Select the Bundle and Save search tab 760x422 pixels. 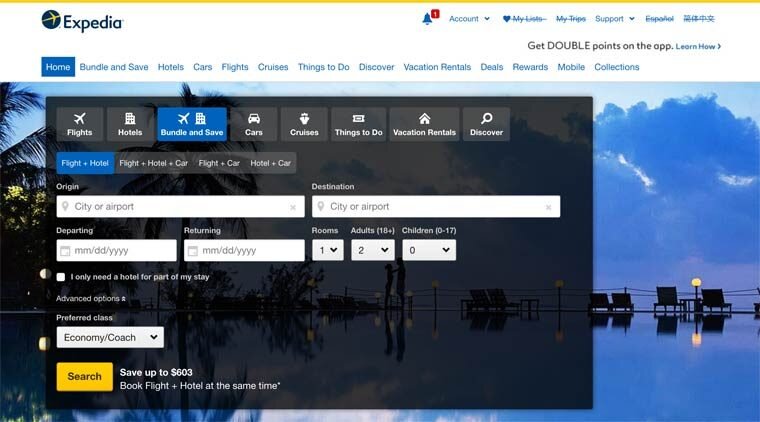[192, 125]
